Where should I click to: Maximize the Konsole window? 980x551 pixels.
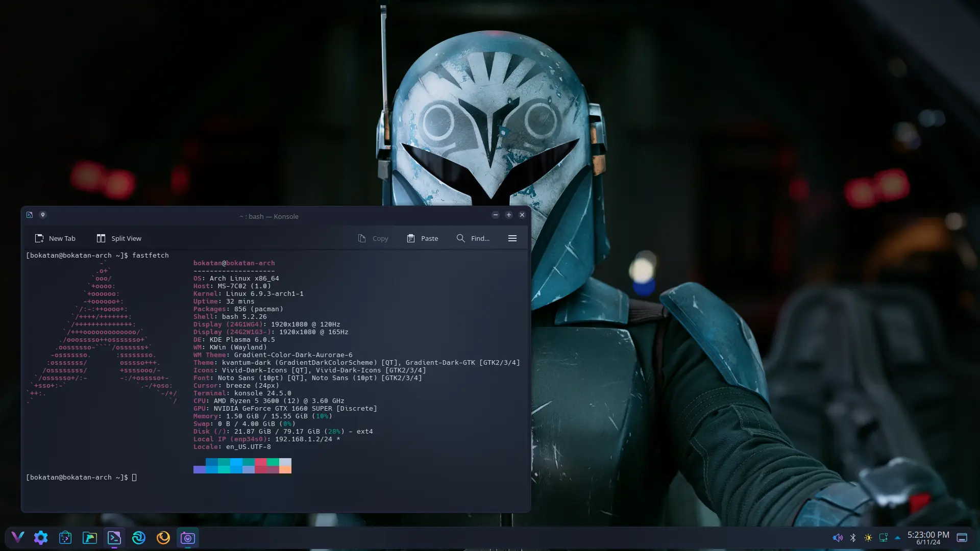509,215
